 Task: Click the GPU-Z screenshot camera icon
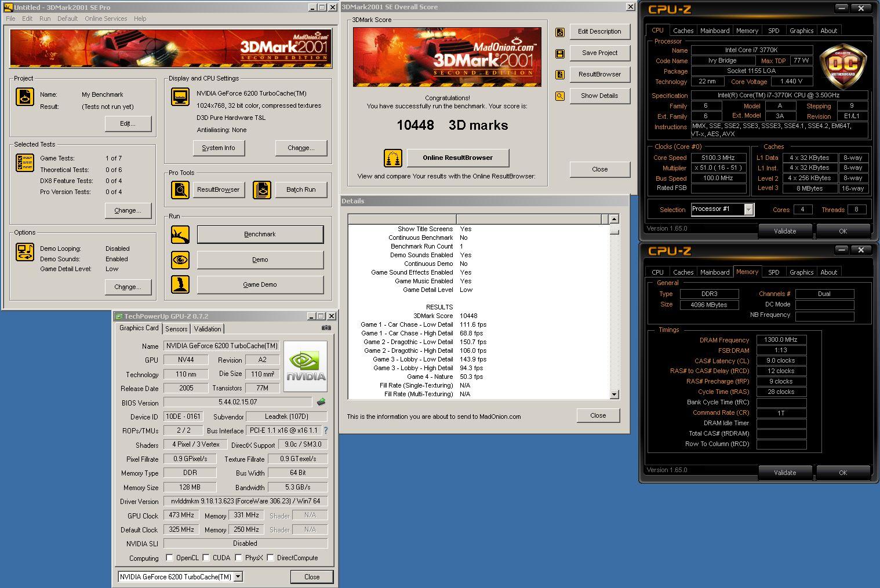326,328
